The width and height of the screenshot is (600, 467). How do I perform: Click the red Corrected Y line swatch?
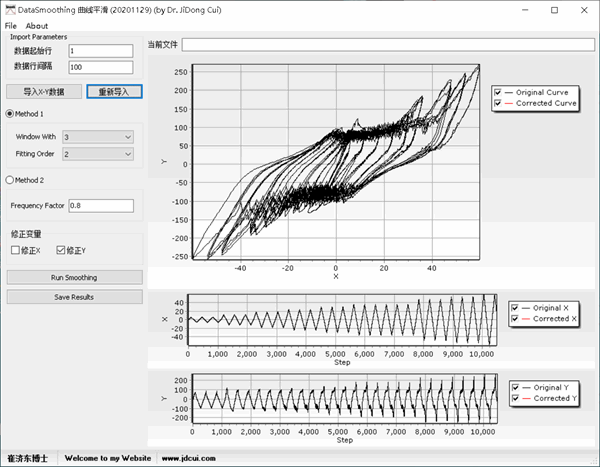click(x=526, y=398)
